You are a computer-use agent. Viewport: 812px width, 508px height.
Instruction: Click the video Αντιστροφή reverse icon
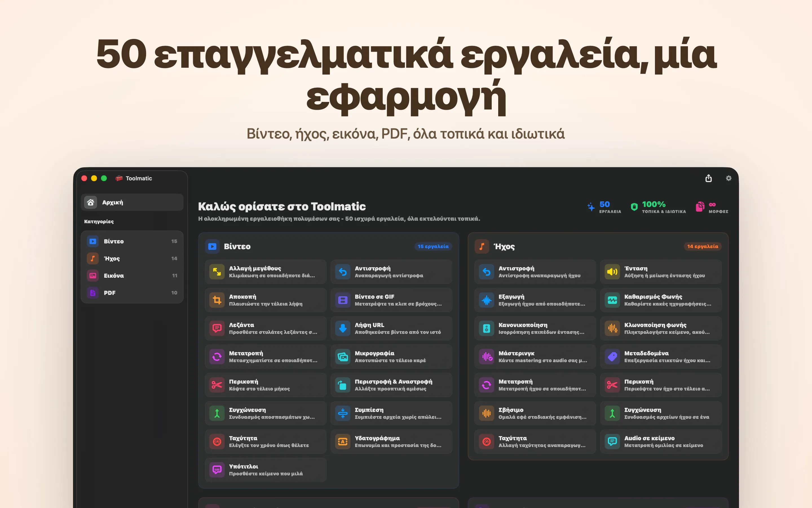[x=343, y=272]
